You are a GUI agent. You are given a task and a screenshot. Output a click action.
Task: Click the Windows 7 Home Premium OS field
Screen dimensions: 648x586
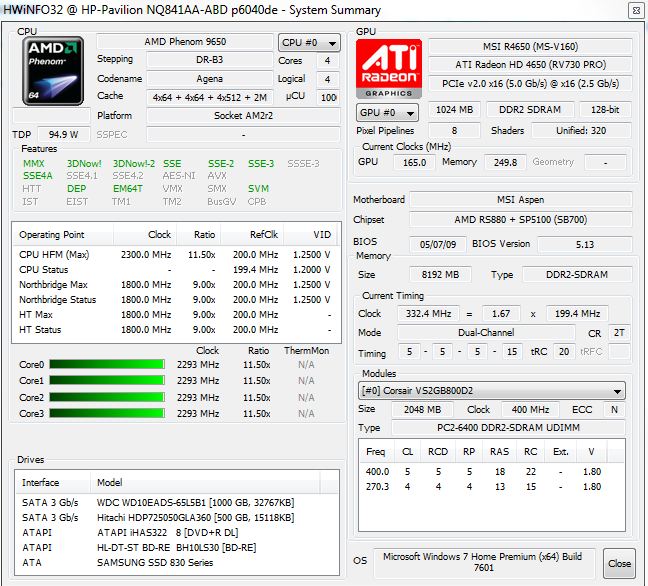coord(484,562)
